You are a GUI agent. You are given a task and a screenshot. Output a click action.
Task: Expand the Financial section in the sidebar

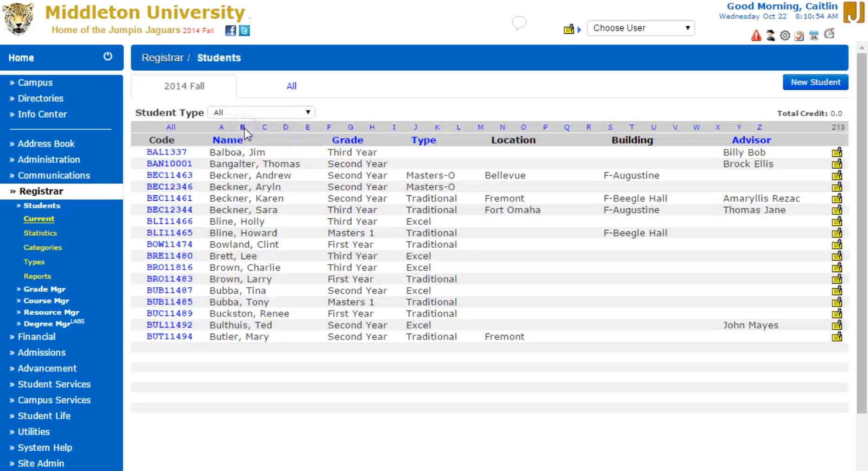pyautogui.click(x=37, y=336)
